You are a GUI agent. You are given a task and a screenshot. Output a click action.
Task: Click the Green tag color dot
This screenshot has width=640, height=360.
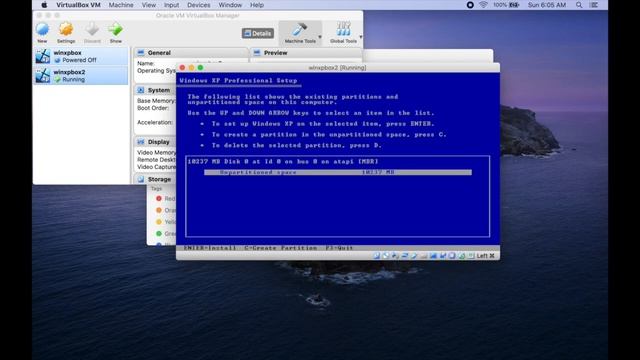point(159,233)
